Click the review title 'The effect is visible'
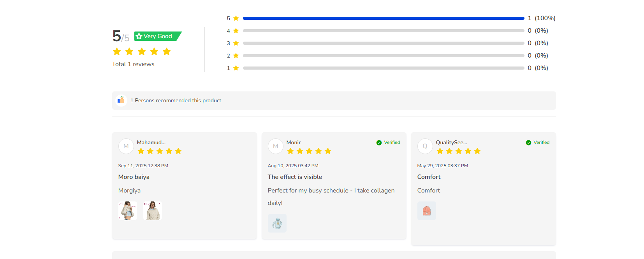 295,177
